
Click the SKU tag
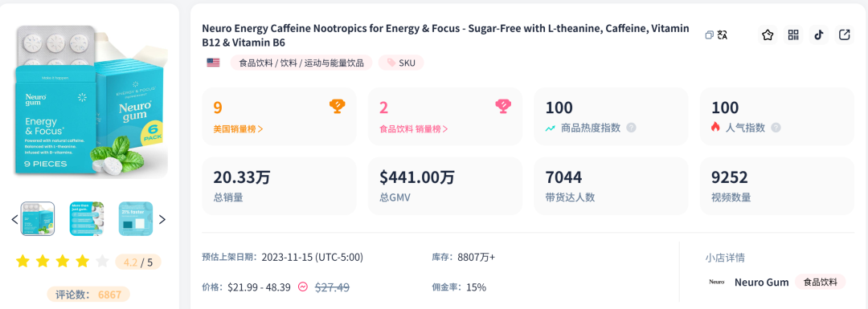pos(401,63)
